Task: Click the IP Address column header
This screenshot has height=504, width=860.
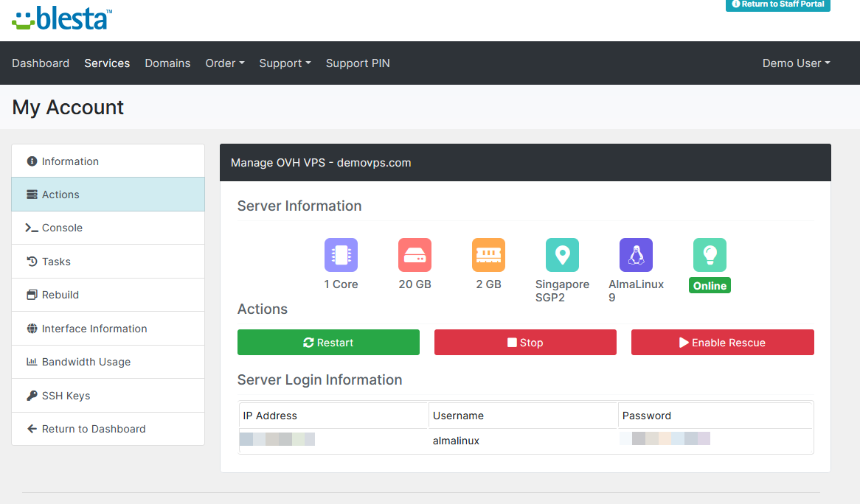Action: 270,416
